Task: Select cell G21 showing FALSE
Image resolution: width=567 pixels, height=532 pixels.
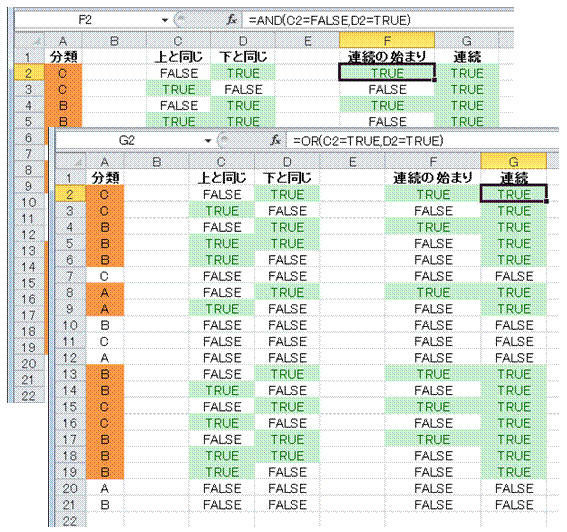Action: point(513,505)
